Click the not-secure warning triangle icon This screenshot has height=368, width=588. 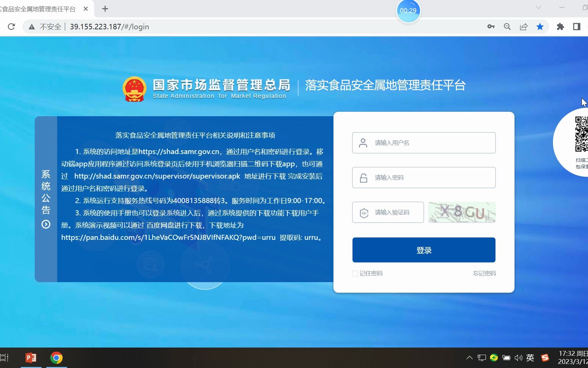tap(32, 27)
